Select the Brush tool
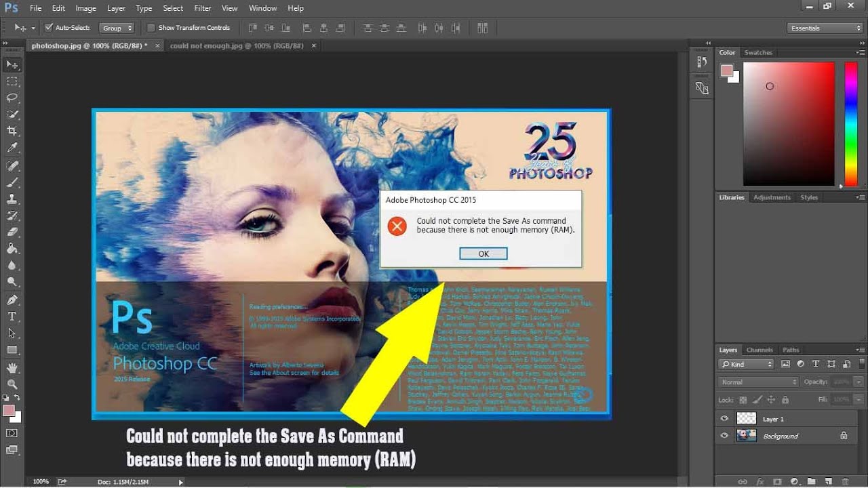The height and width of the screenshot is (488, 868). coord(12,183)
